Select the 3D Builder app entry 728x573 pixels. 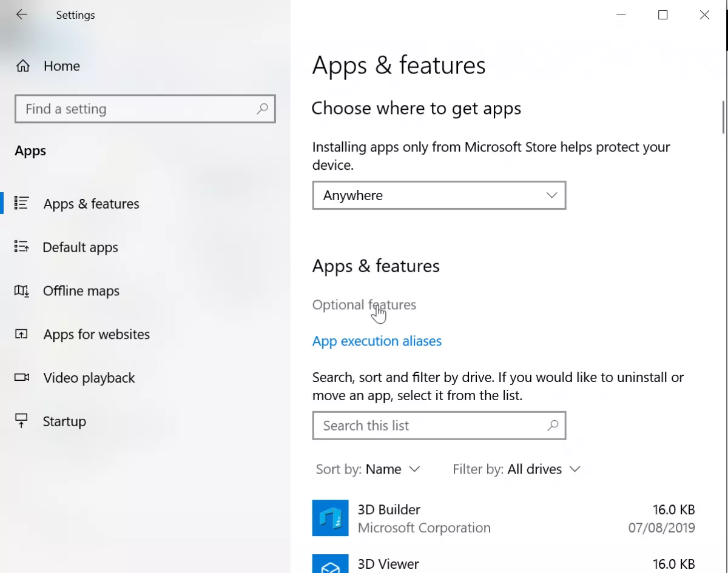click(x=504, y=518)
